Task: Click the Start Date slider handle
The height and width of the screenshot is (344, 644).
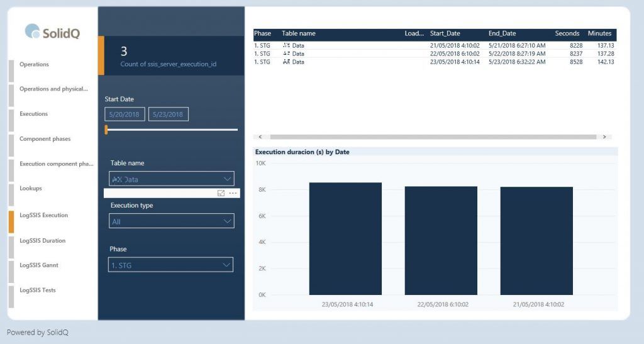Action: 106,130
